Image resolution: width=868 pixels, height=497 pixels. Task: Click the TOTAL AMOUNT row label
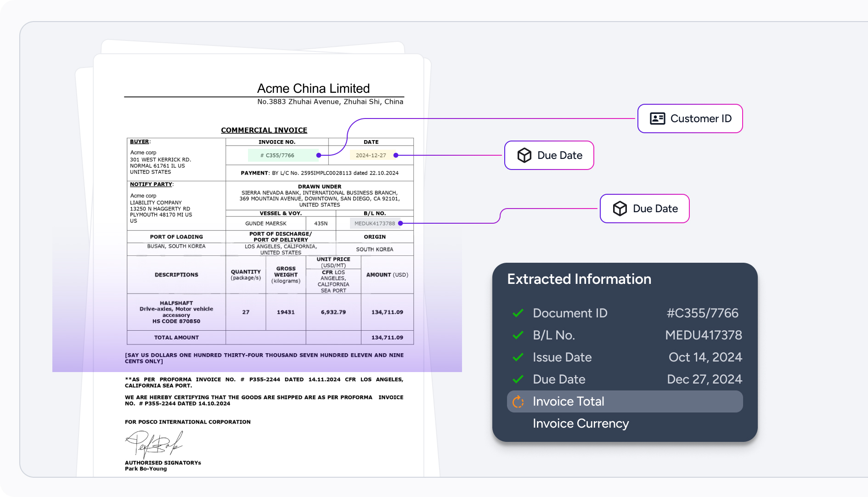coord(176,338)
